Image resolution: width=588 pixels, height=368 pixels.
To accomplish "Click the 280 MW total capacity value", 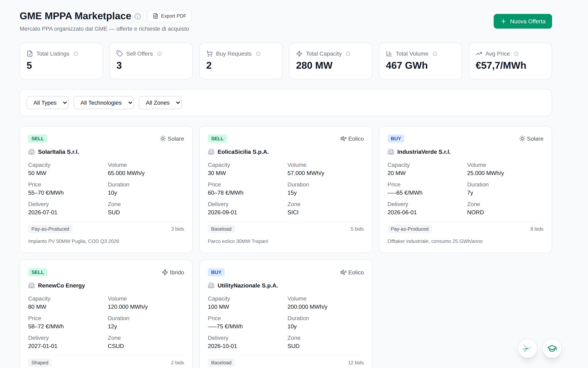I will point(314,65).
